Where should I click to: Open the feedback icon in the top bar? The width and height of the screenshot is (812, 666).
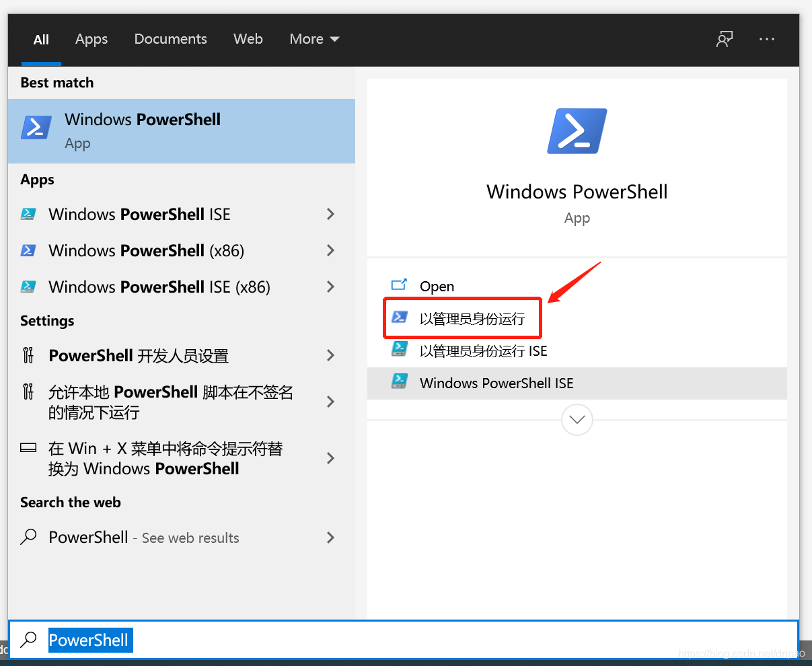pyautogui.click(x=725, y=39)
